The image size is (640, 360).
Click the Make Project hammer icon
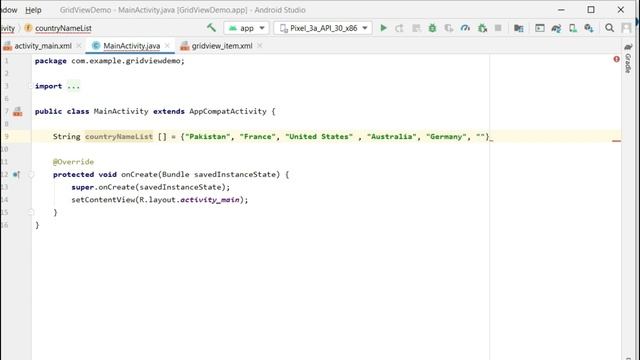click(x=211, y=28)
